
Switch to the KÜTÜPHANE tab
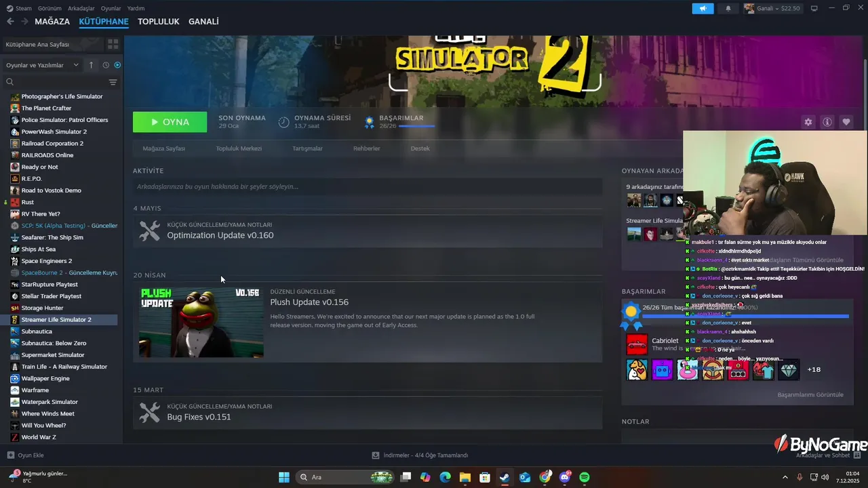pos(104,22)
